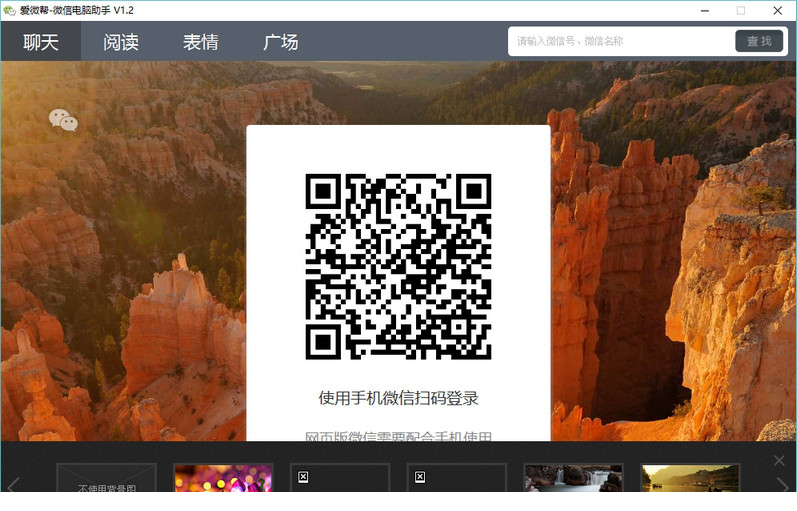
Task: Select the 不使用背景图 option
Action: pos(106,478)
